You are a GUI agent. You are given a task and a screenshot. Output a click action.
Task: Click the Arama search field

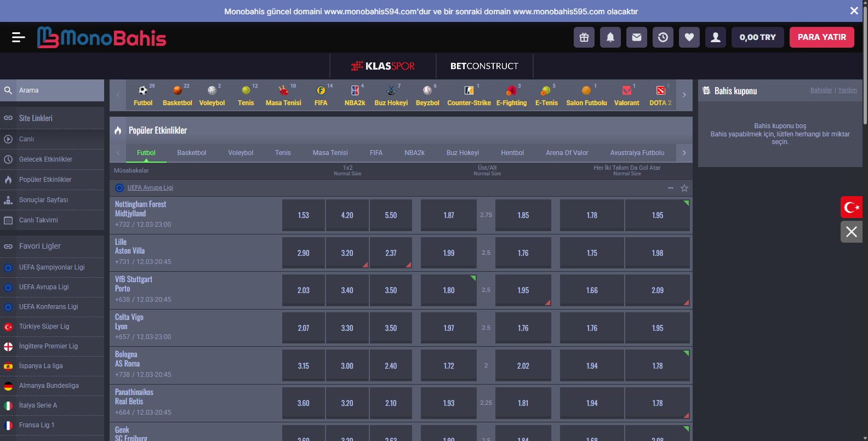pyautogui.click(x=58, y=90)
